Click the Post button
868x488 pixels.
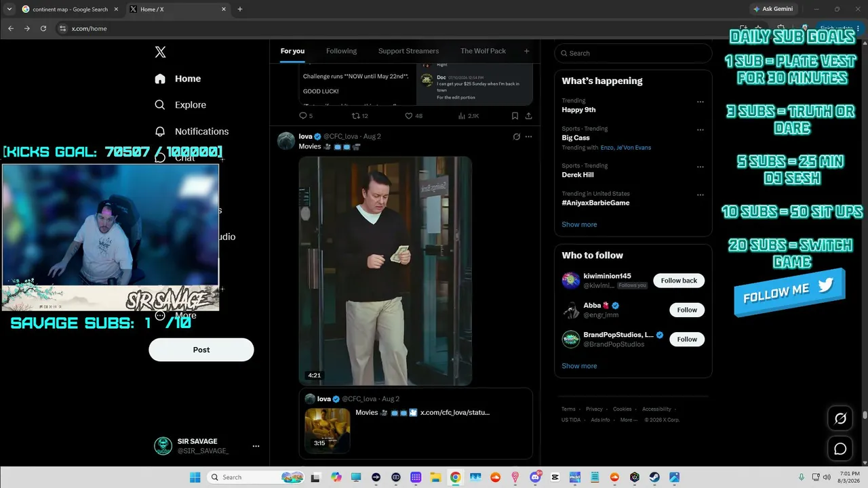(201, 350)
